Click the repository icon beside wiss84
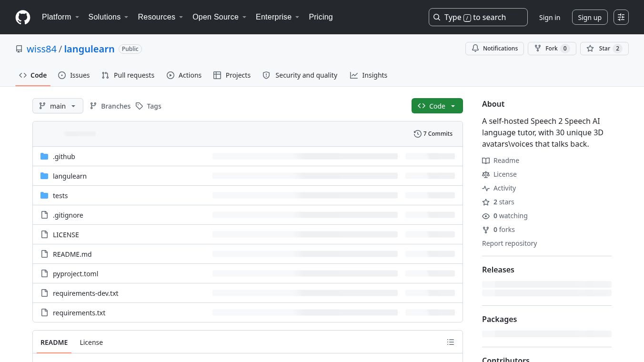Screen dimensions: 644x362 tap(19, 49)
